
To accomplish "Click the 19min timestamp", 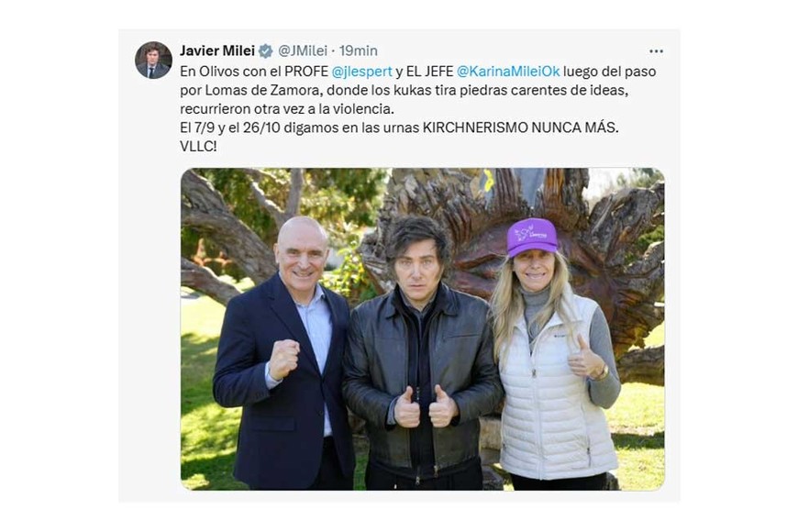I will [x=359, y=51].
